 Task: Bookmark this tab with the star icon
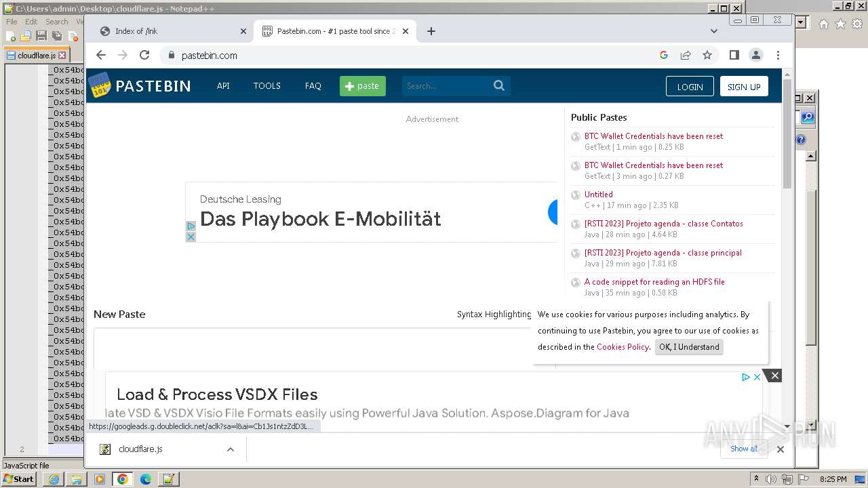707,55
